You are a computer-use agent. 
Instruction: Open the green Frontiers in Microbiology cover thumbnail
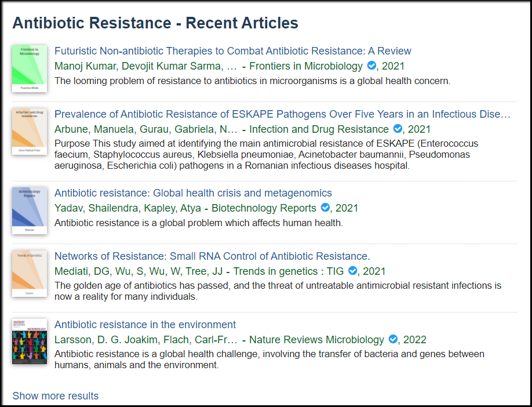[x=30, y=68]
